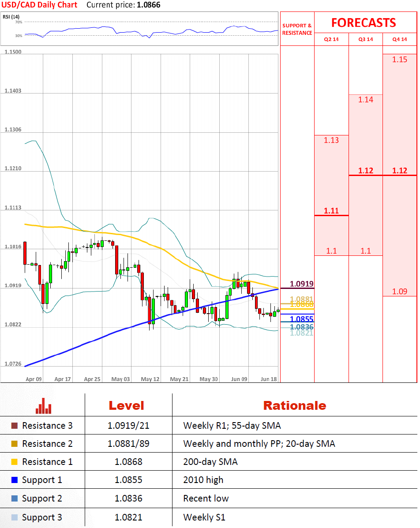420x528 pixels.
Task: Click the 1.0821 support level marker
Action: pos(302,333)
